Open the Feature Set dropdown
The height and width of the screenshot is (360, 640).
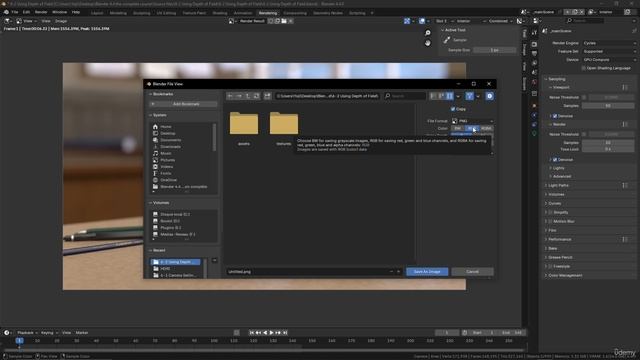click(x=608, y=51)
